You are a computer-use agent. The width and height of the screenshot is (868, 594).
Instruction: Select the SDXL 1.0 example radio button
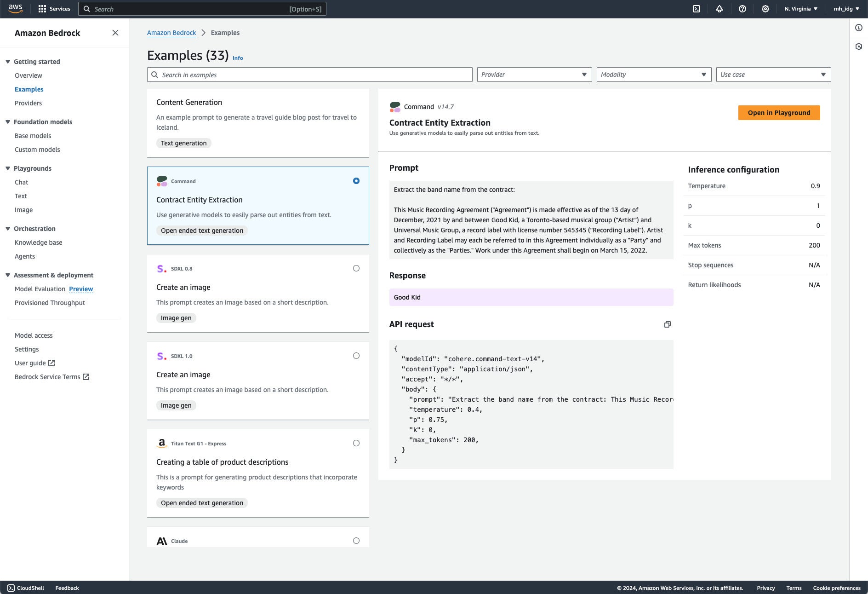pyautogui.click(x=356, y=356)
